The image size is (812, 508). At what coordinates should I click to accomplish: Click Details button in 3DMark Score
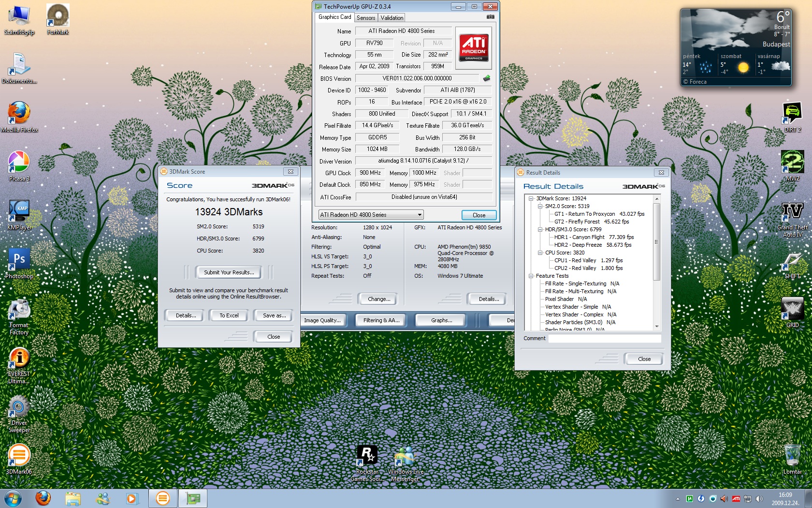(x=186, y=315)
